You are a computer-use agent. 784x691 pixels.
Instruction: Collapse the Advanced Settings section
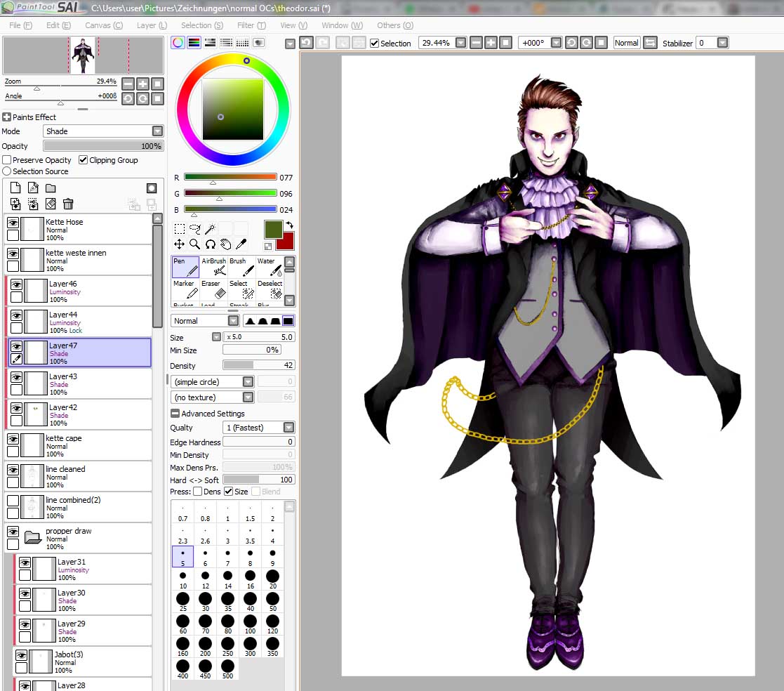tap(175, 414)
